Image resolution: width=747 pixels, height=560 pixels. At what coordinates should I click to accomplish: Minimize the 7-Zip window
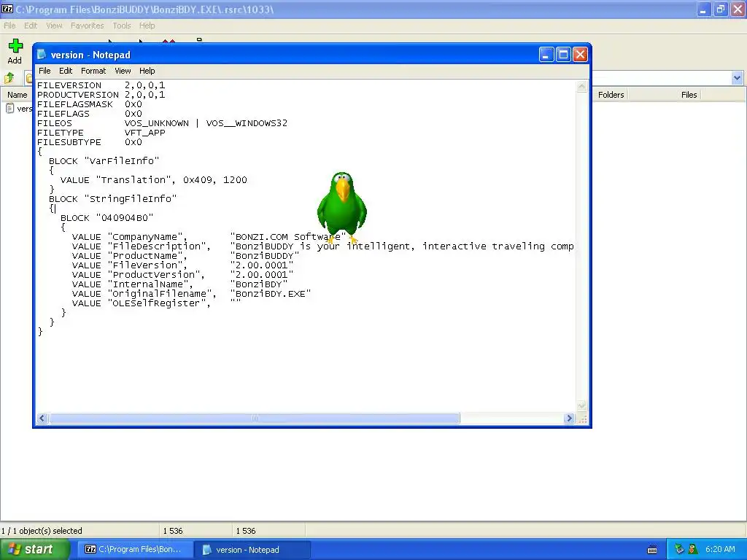pos(703,9)
